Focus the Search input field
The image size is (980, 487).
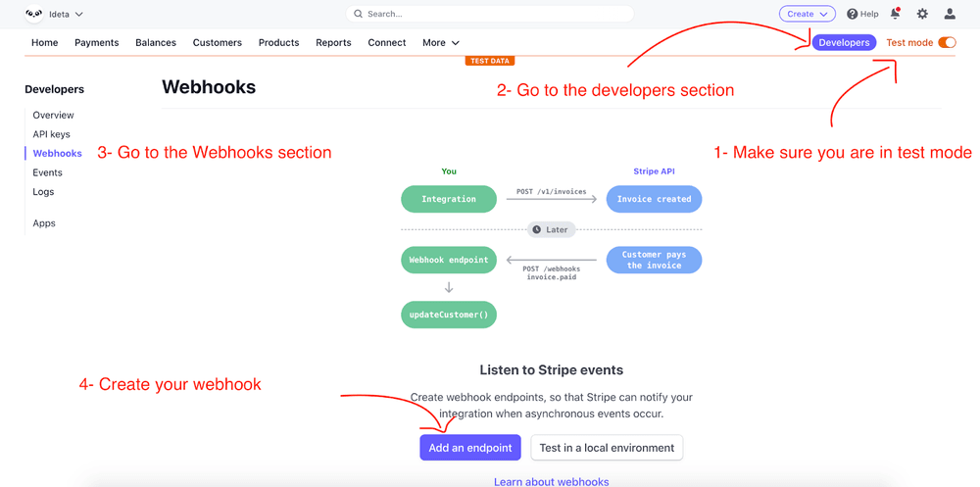(x=490, y=14)
